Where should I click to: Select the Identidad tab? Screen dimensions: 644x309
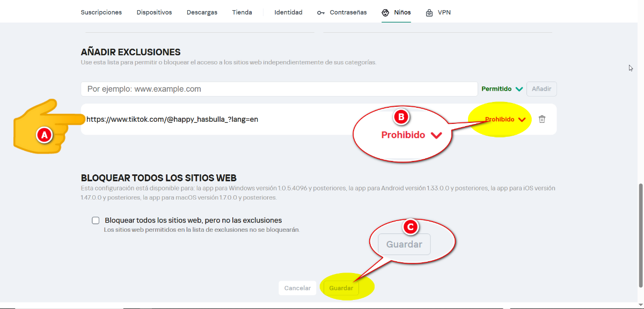pos(288,12)
